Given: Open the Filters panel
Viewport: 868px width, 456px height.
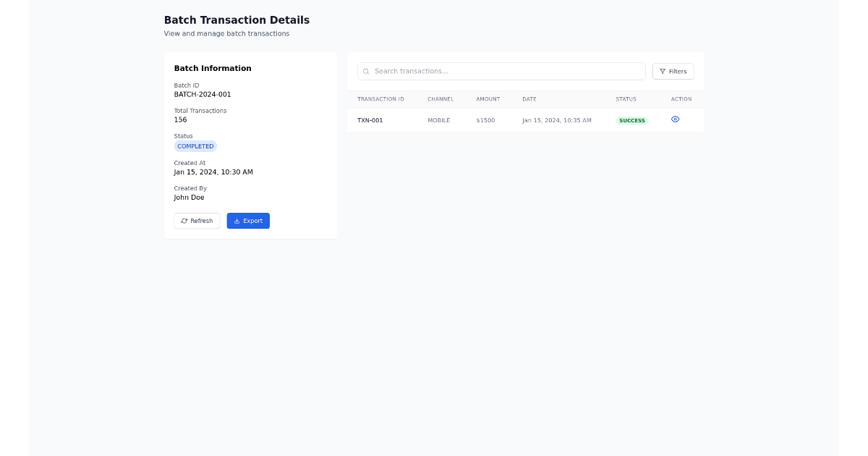Looking at the screenshot, I should [x=673, y=71].
